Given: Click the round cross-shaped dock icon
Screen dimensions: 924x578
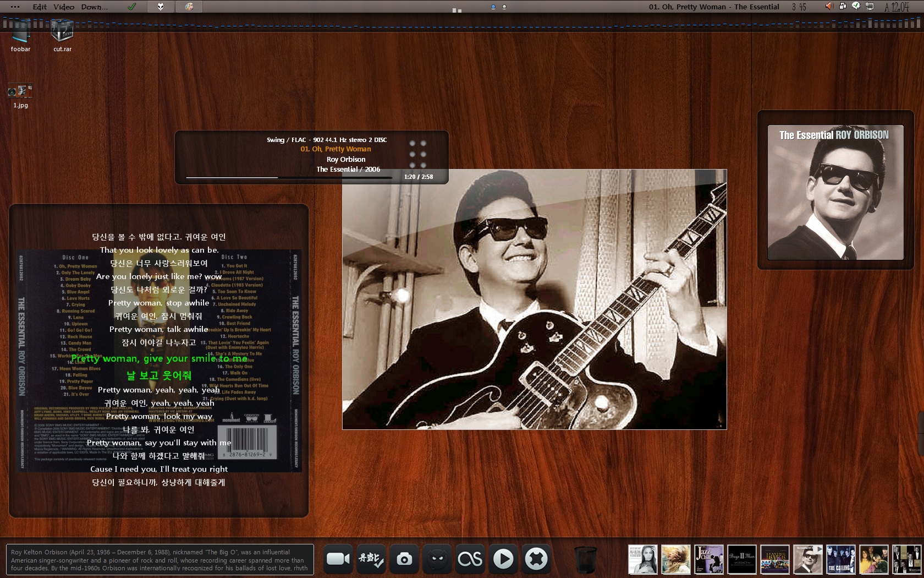Looking at the screenshot, I should (536, 559).
